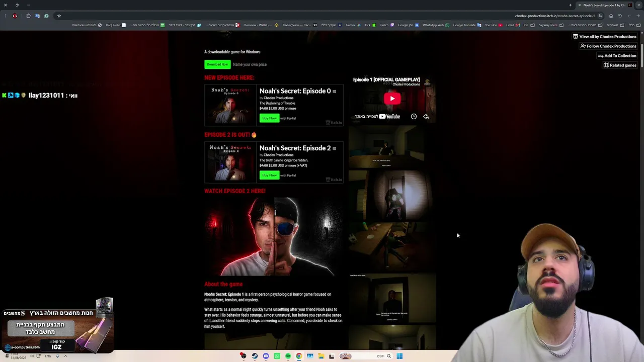The height and width of the screenshot is (362, 644).
Task: Click View all by Chodex Productions
Action: pyautogui.click(x=605, y=37)
